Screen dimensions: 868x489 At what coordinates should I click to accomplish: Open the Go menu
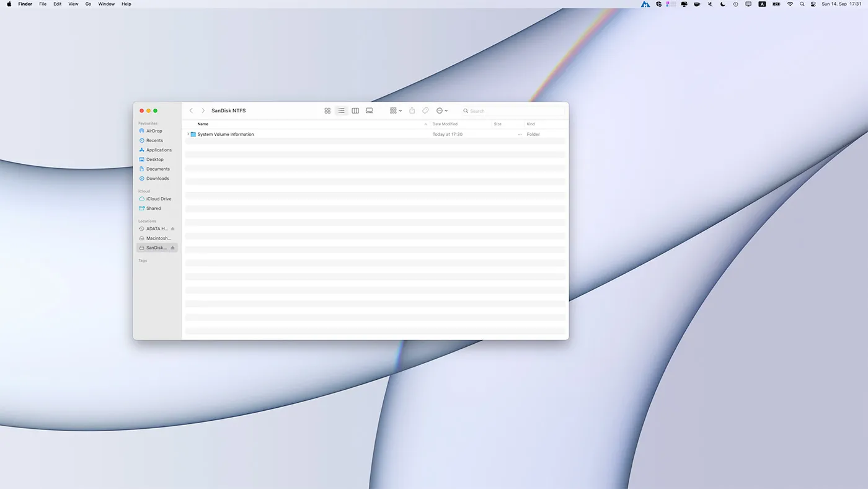pos(88,4)
